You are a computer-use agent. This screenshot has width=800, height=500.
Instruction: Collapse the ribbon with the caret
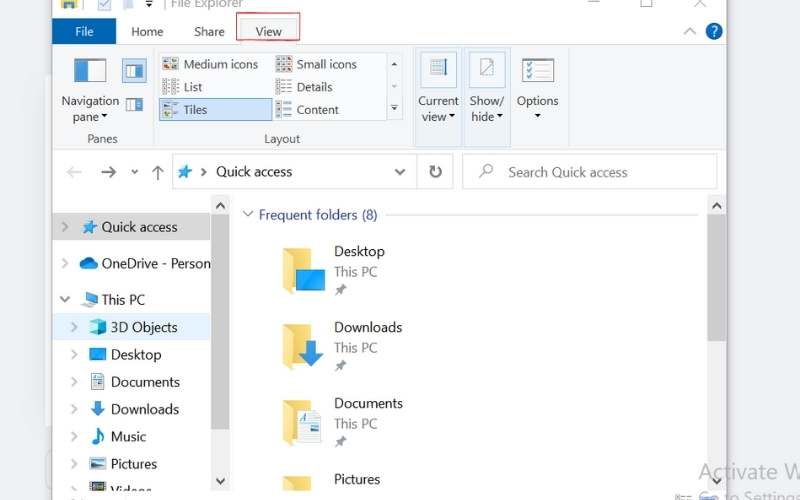[x=689, y=32]
